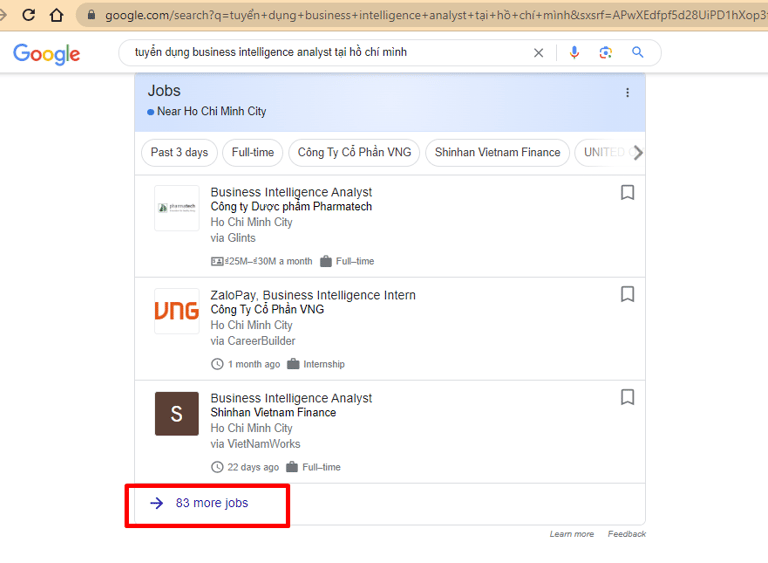Open Feedback link below jobs
Screen dimensions: 768x563
click(x=627, y=534)
